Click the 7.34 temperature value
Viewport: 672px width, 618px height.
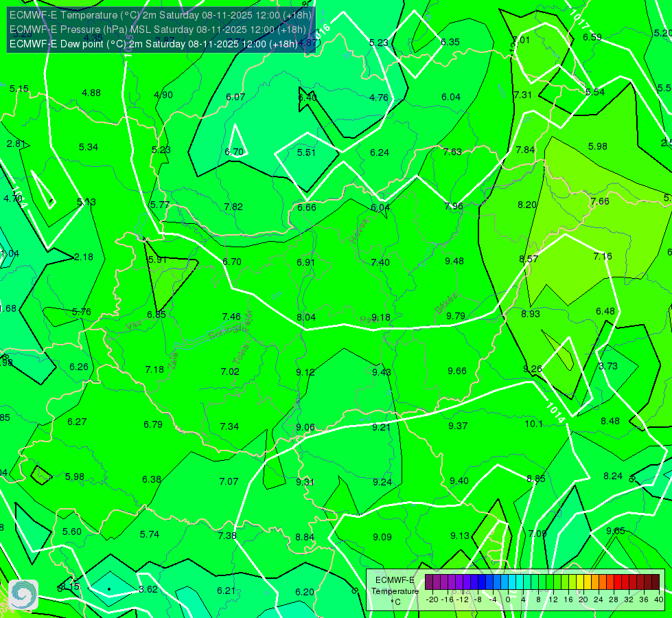229,426
